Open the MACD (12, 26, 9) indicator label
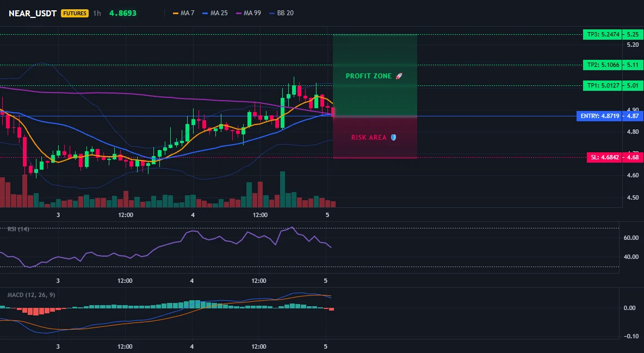Viewport: 644px width, 353px height. (x=31, y=295)
